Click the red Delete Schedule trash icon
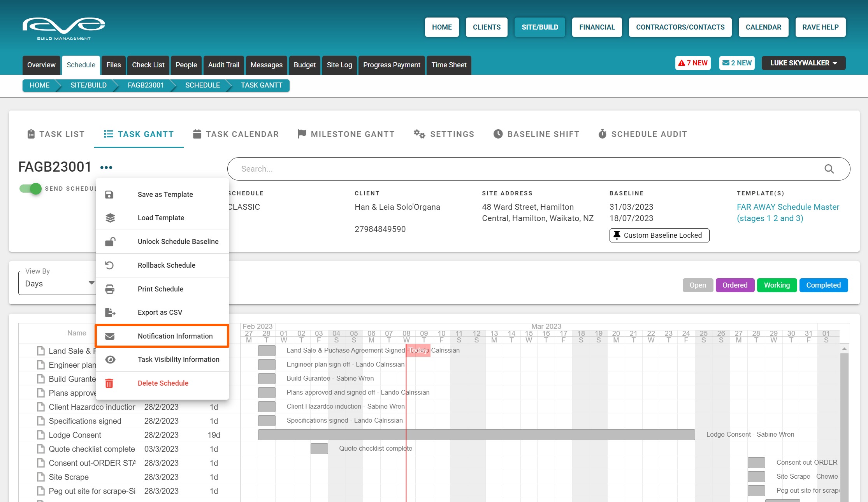Screen dimensions: 868x502 [109, 383]
